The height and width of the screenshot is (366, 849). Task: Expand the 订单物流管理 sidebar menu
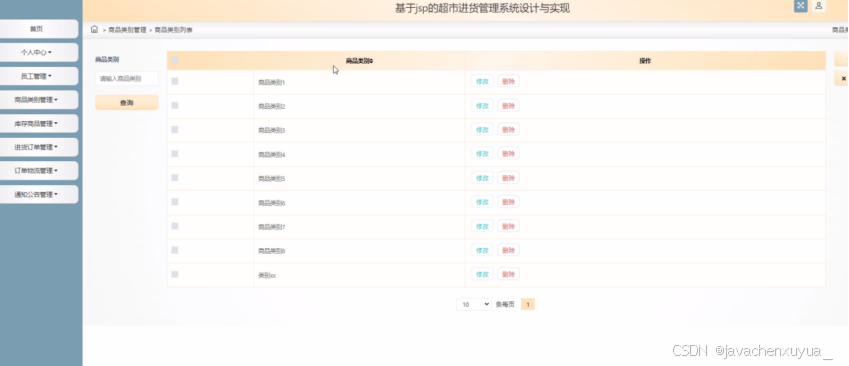click(x=37, y=171)
